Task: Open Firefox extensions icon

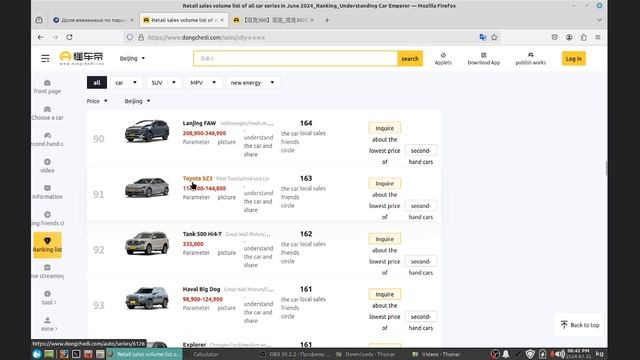Action: tap(584, 37)
